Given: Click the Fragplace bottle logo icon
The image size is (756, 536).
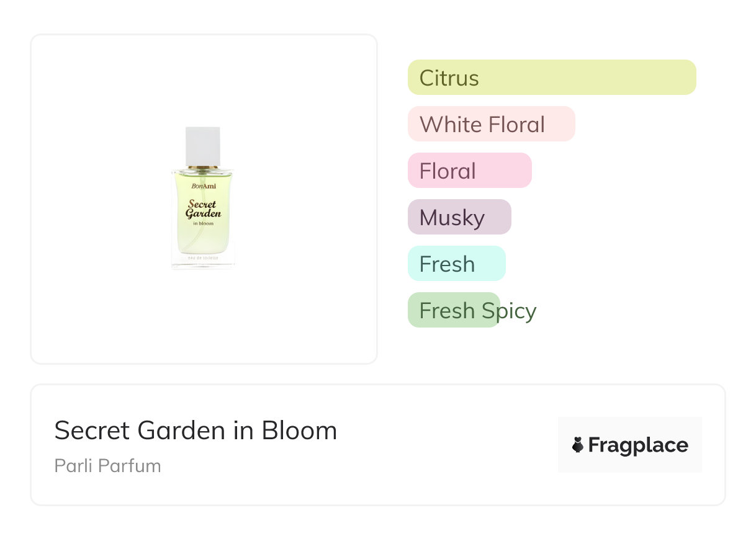Looking at the screenshot, I should [578, 445].
